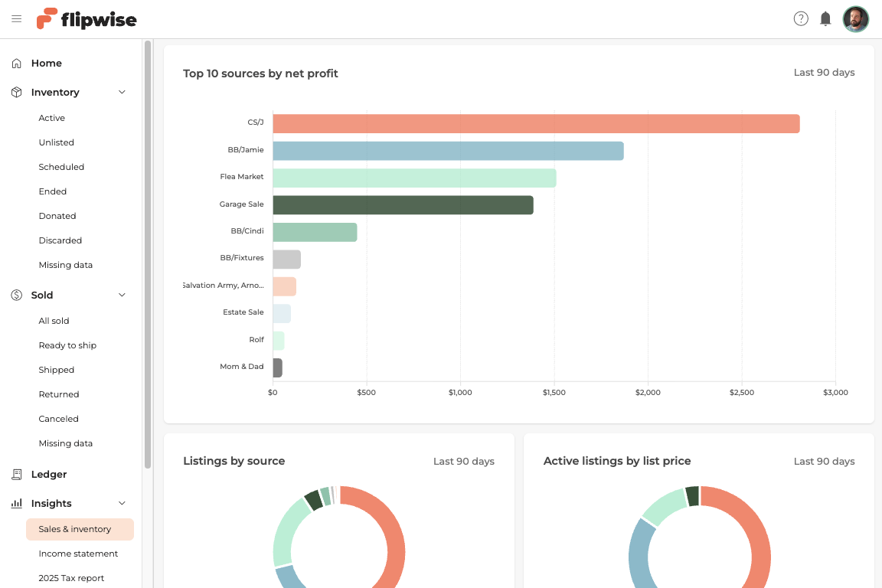Click the 'BB/Jamie' axis label

pyautogui.click(x=245, y=149)
